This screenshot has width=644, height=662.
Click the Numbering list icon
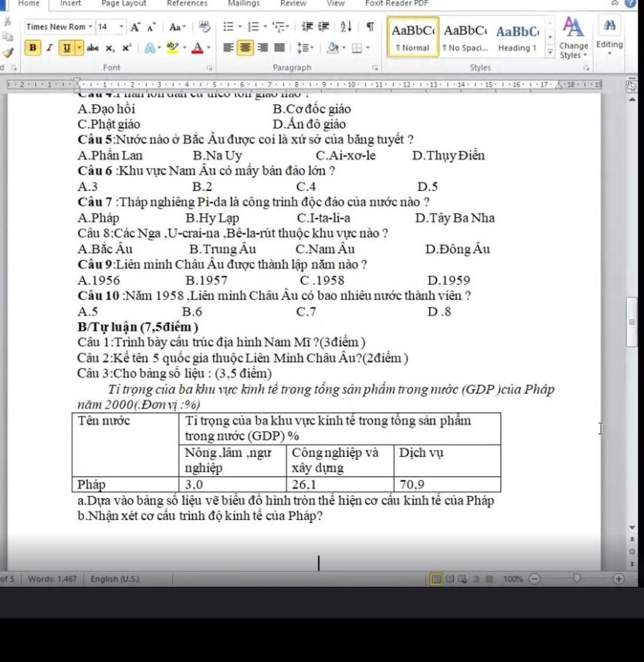[253, 27]
